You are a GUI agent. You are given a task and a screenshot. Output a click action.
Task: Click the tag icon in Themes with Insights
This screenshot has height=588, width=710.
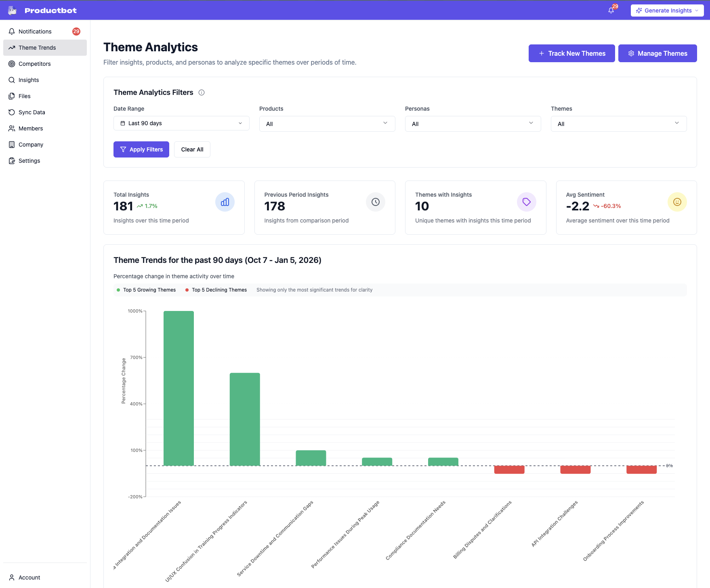point(527,202)
